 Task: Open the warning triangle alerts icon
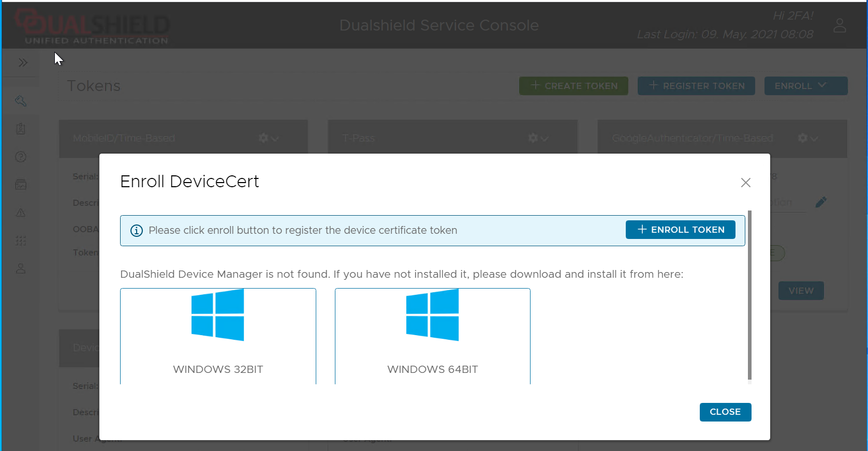coord(21,213)
